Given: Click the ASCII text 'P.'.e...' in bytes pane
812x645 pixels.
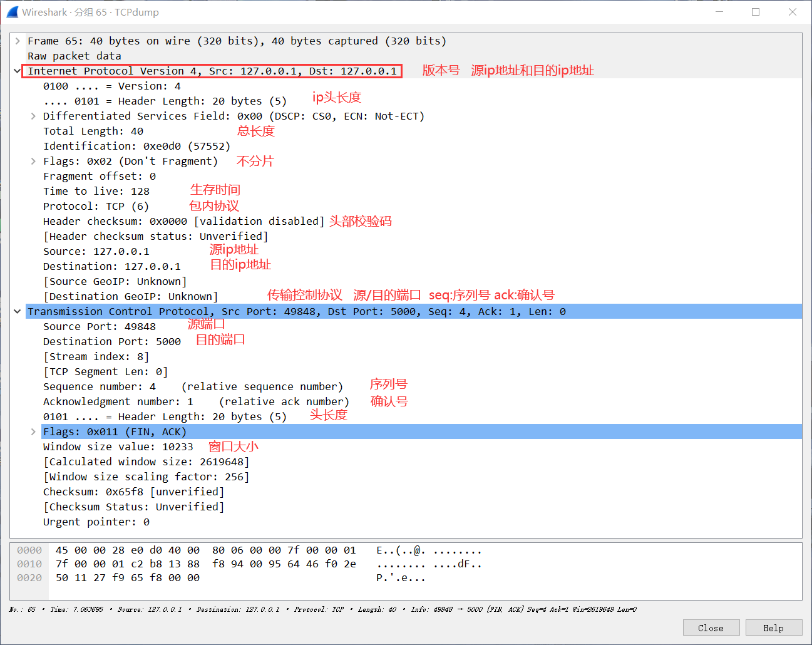Looking at the screenshot, I should tap(401, 578).
